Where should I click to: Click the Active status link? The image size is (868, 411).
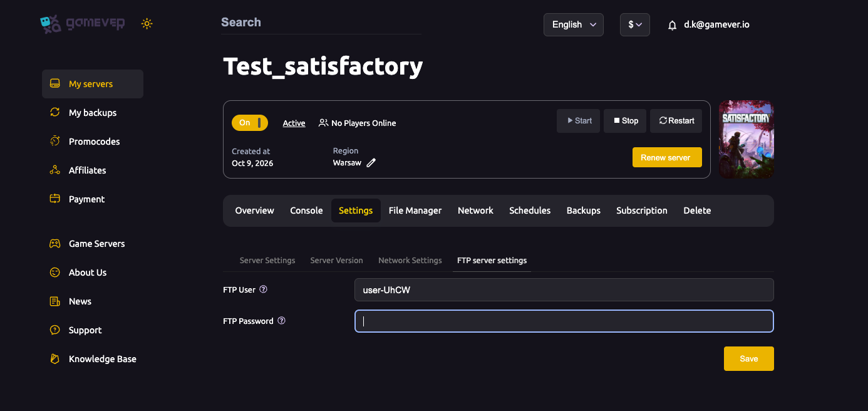294,123
